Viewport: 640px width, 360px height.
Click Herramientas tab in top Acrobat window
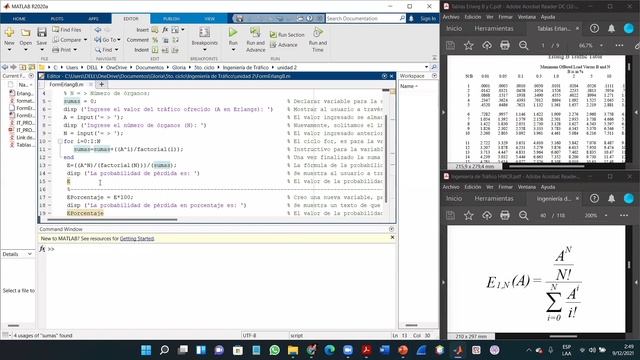point(494,28)
